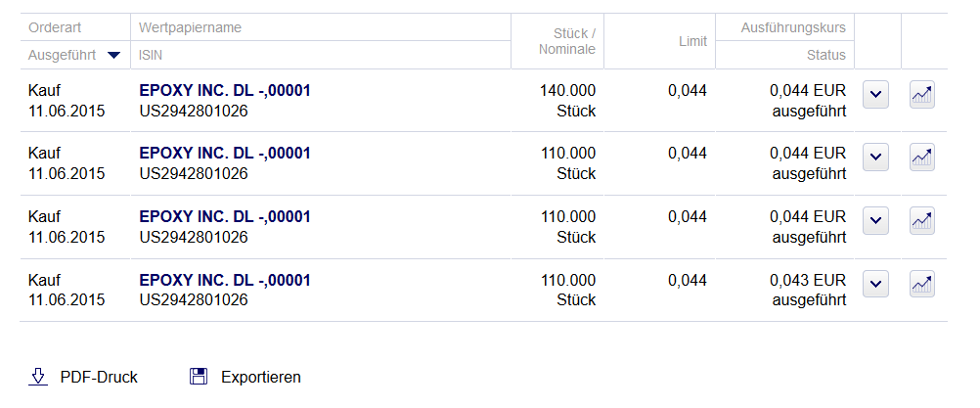
Task: Open EPOXY INC. link in first row
Action: (x=225, y=91)
